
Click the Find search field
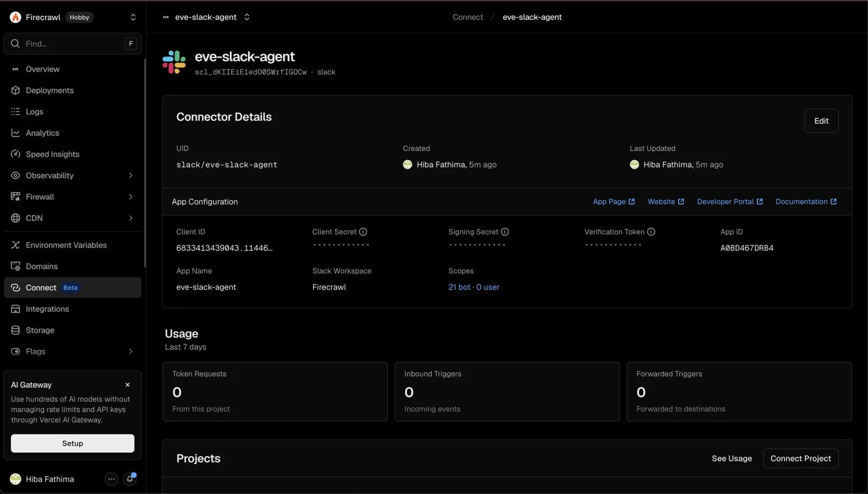[73, 43]
